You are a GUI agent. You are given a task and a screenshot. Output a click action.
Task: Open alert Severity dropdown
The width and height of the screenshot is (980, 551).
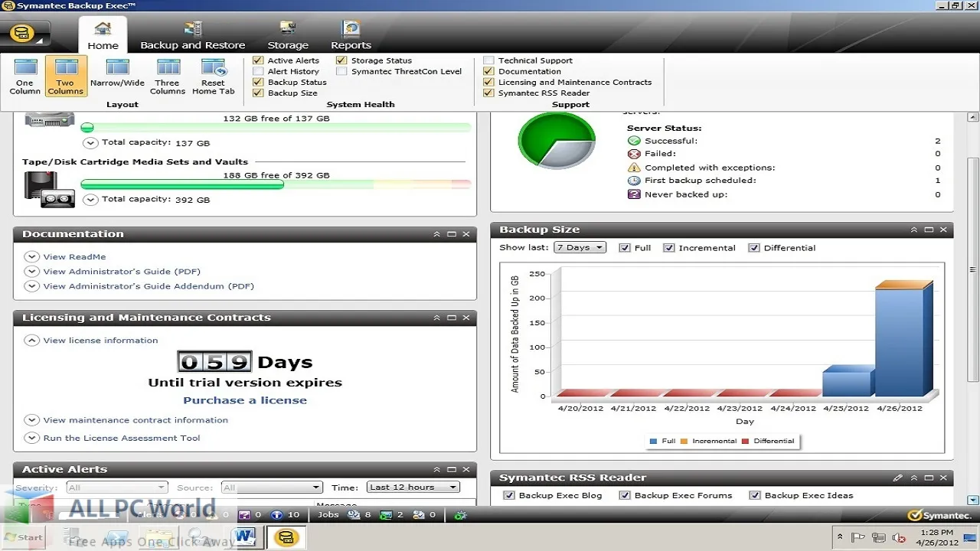[116, 487]
